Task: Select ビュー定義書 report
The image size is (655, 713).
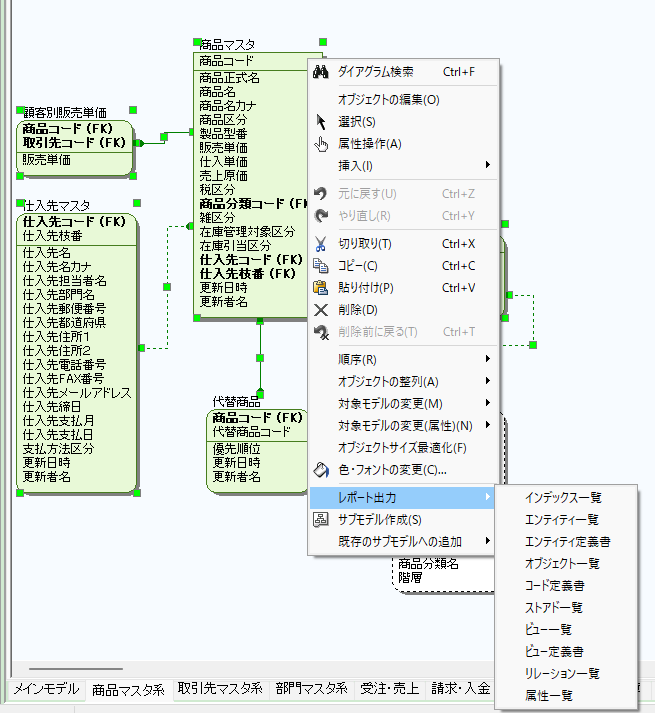Action: click(566, 652)
